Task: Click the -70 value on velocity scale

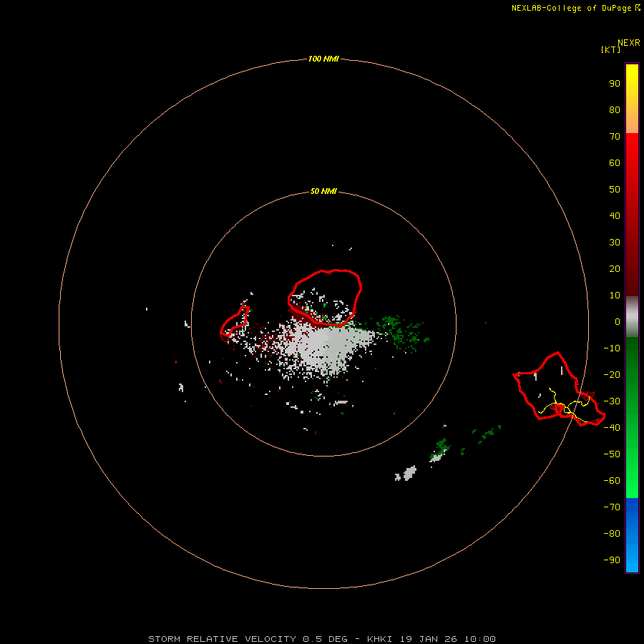Action: (x=612, y=507)
